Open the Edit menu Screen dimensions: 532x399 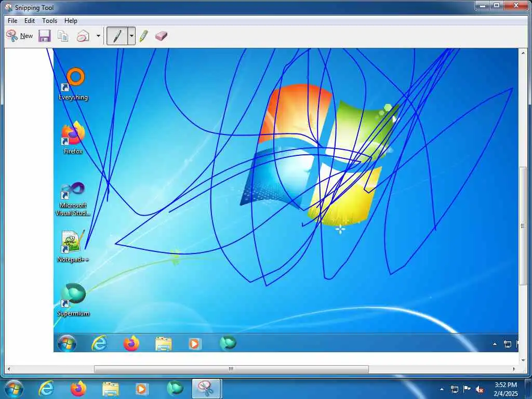30,21
